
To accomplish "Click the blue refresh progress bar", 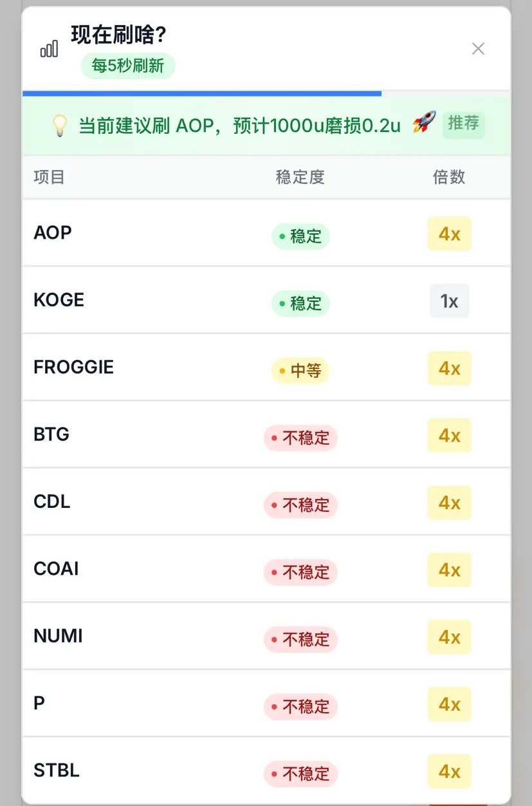I will tap(202, 93).
